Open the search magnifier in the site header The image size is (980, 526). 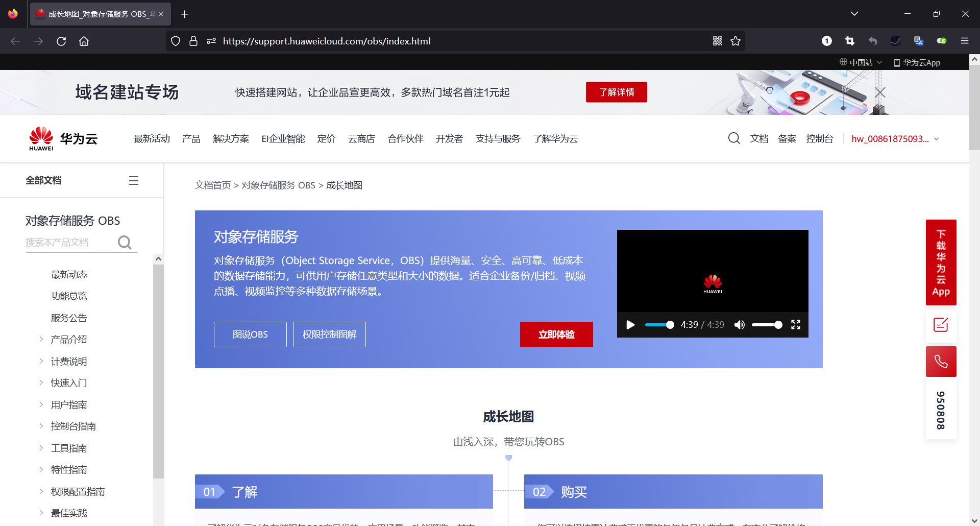pos(734,138)
